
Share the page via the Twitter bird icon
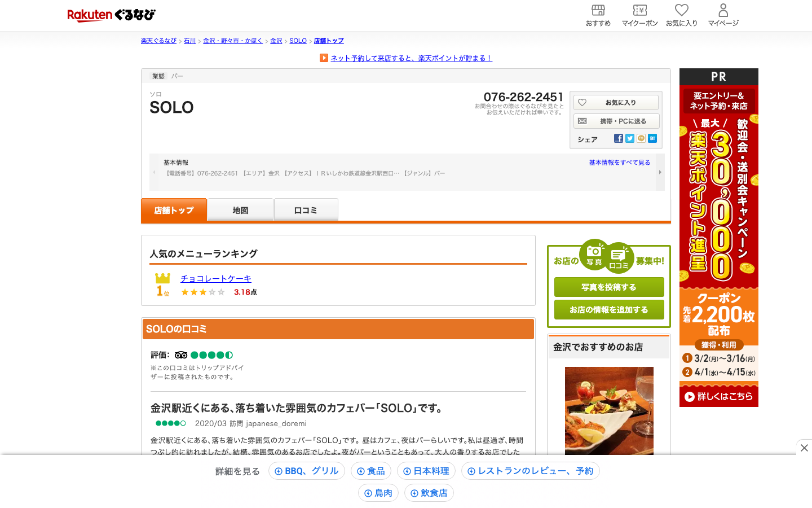pos(629,138)
